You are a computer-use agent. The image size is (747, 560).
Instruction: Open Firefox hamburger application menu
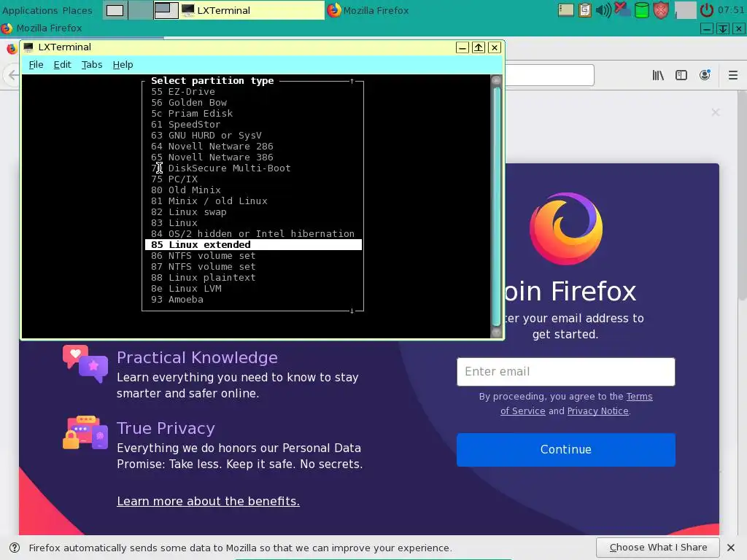(732, 75)
